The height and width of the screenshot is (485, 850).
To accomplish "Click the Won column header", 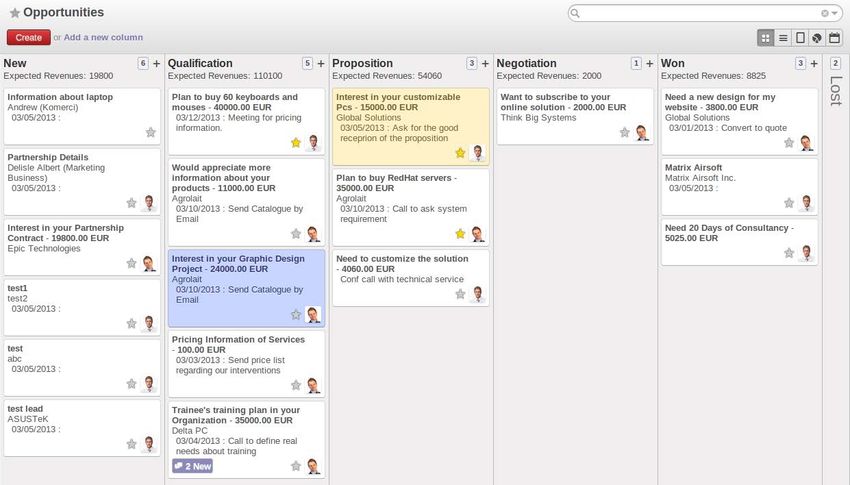I will point(673,63).
